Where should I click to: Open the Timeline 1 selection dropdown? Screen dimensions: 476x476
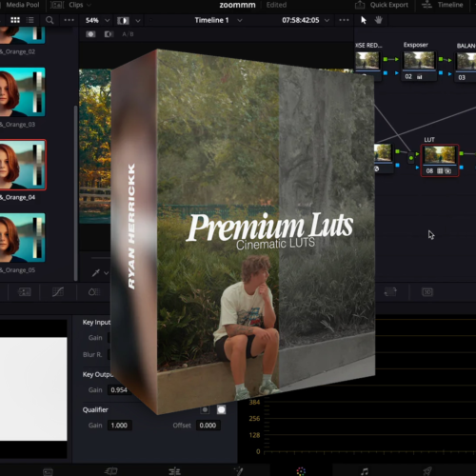[240, 20]
